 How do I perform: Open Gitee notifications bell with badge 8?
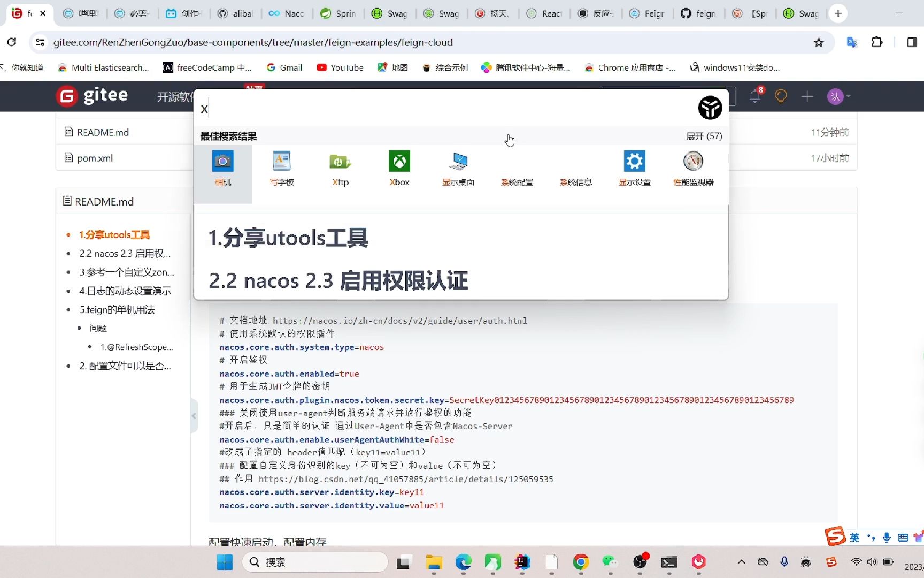pos(754,96)
